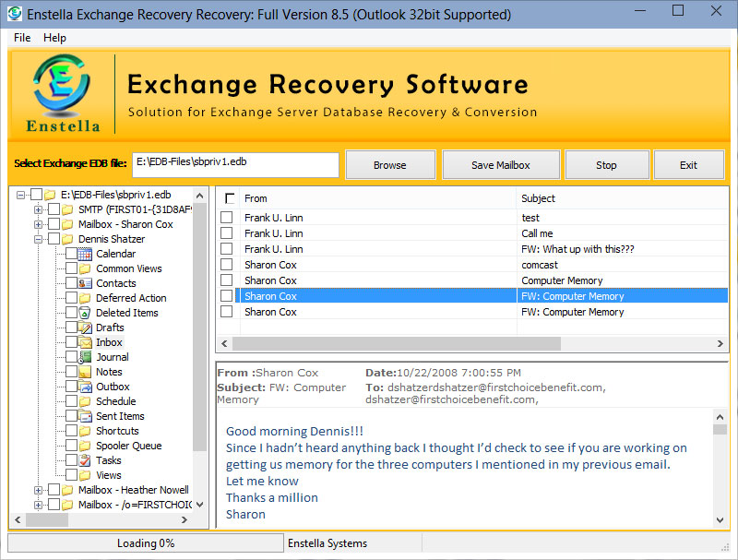
Task: Select the 'Computer Memory' subject row
Action: [x=562, y=280]
